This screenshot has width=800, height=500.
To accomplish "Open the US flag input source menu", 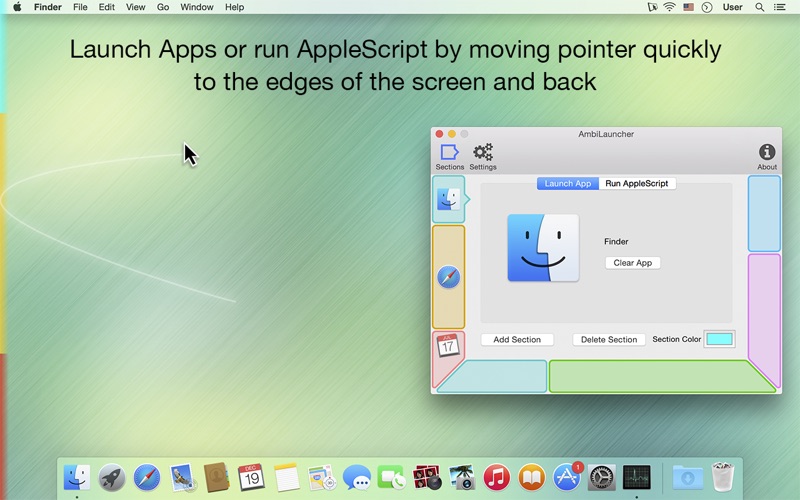I will click(x=688, y=7).
